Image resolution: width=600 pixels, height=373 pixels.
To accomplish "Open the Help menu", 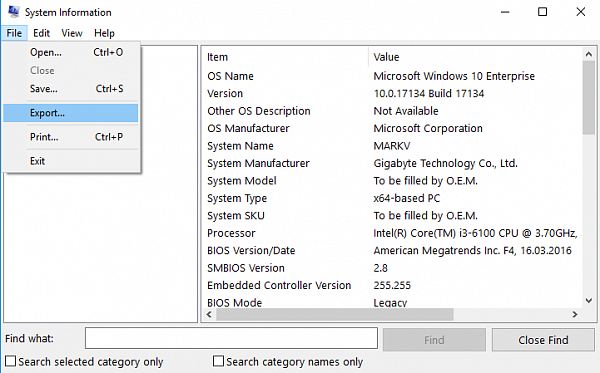I will 104,33.
